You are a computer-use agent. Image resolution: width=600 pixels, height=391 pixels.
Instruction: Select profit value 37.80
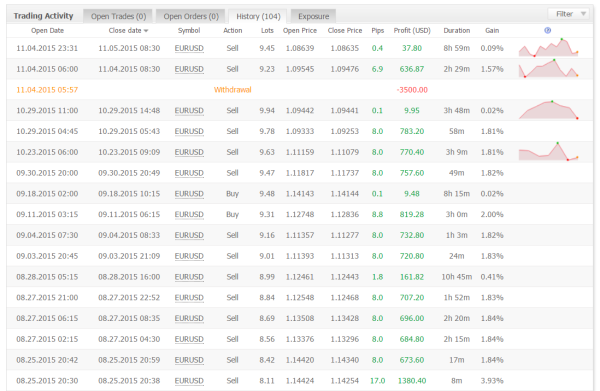point(412,48)
